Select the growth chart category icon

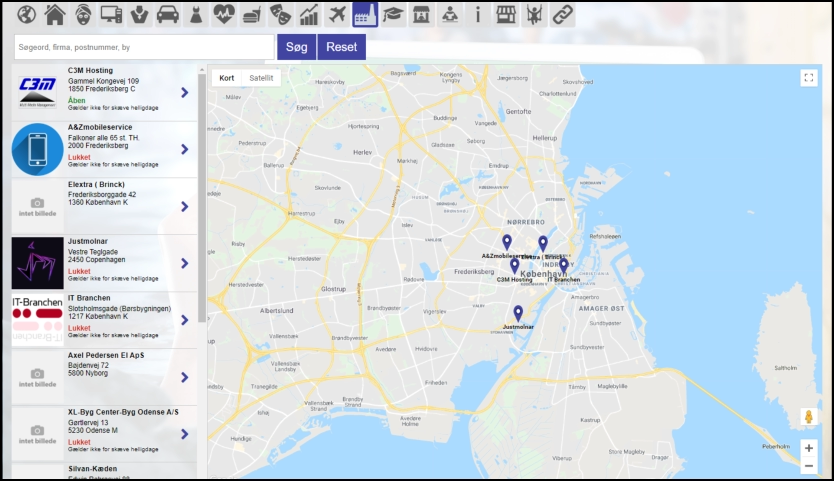pos(308,14)
